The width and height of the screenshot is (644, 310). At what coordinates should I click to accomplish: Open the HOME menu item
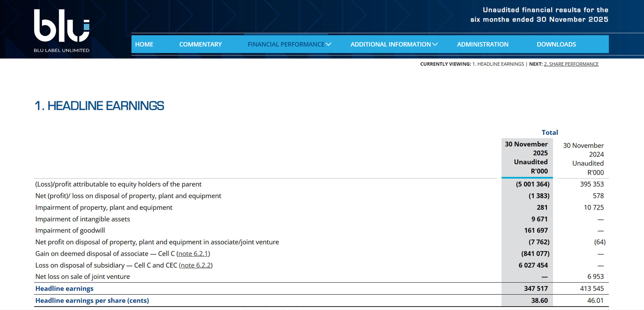pyautogui.click(x=144, y=44)
